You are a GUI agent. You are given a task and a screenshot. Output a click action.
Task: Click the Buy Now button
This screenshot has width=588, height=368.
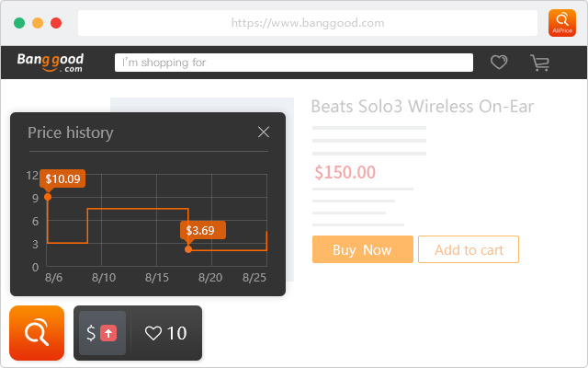(x=361, y=249)
